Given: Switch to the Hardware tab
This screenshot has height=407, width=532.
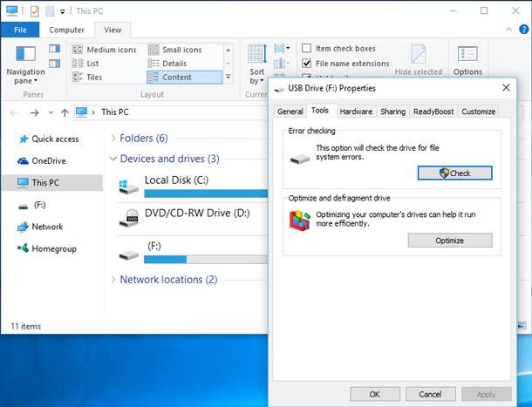Looking at the screenshot, I should pyautogui.click(x=356, y=112).
